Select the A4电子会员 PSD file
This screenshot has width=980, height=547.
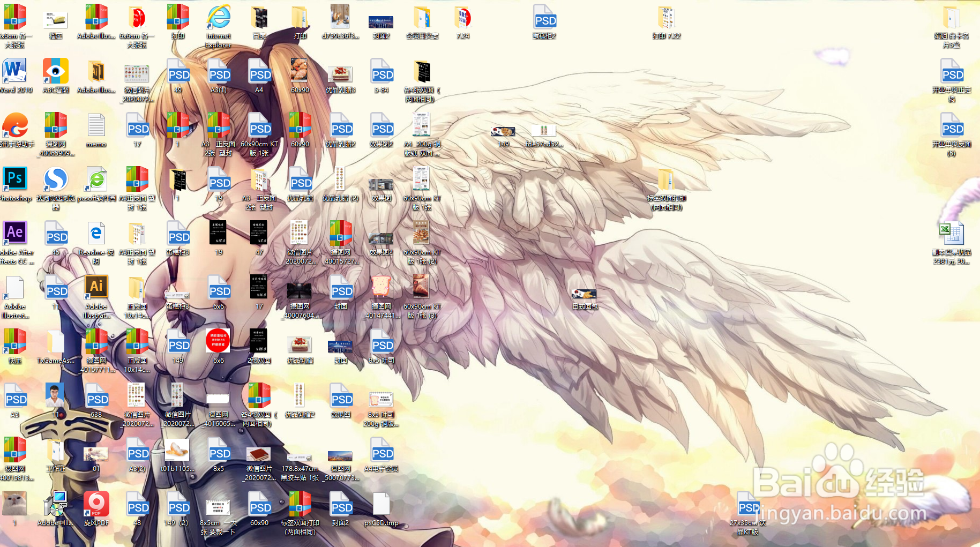click(381, 455)
